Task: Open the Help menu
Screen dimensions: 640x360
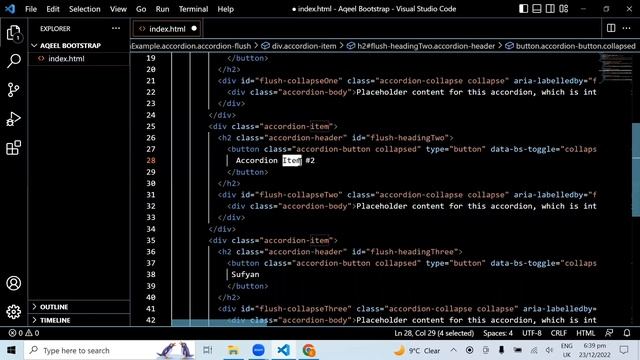Action: click(225, 9)
